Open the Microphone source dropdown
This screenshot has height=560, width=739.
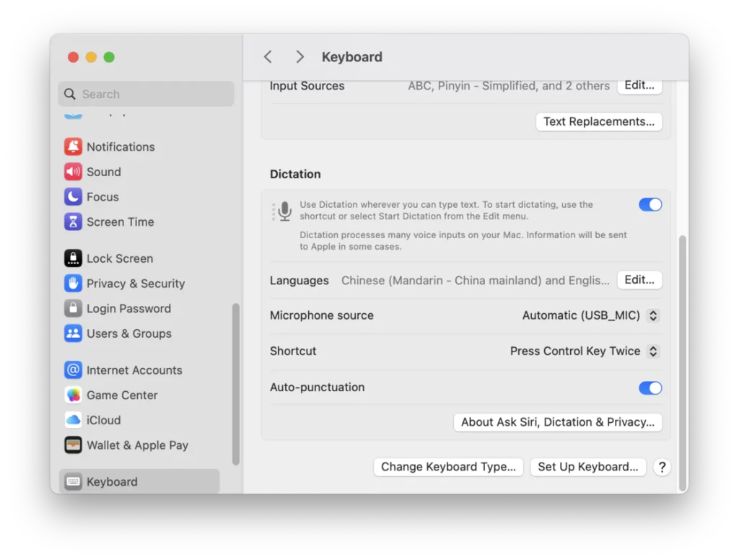(590, 315)
